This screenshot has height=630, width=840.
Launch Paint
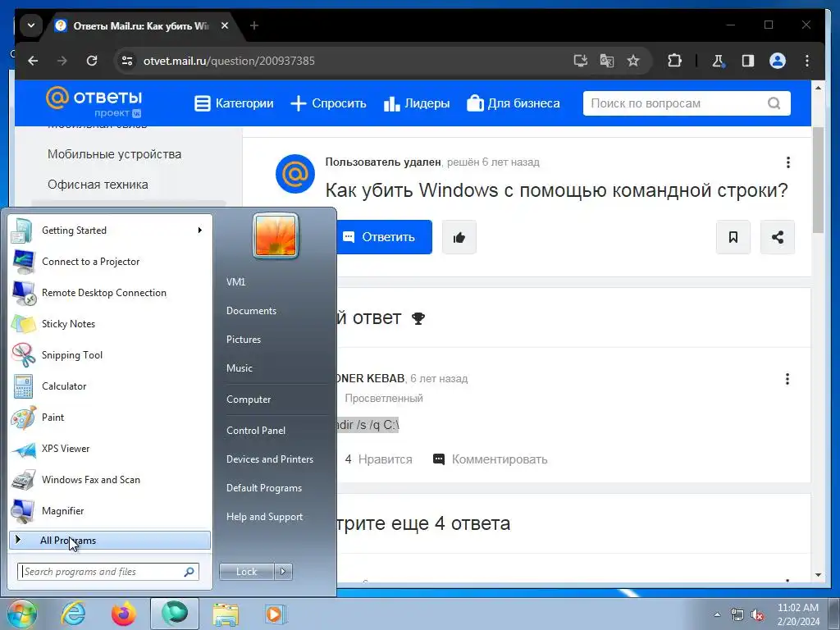[110, 418]
